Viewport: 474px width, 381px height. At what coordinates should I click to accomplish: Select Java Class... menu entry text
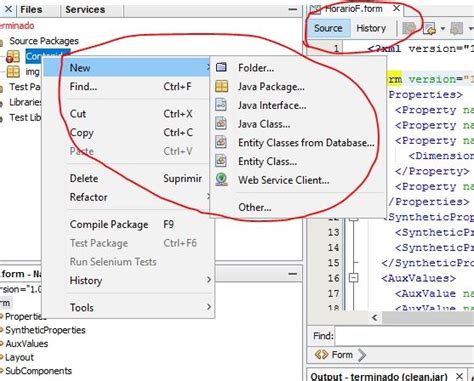tap(264, 124)
